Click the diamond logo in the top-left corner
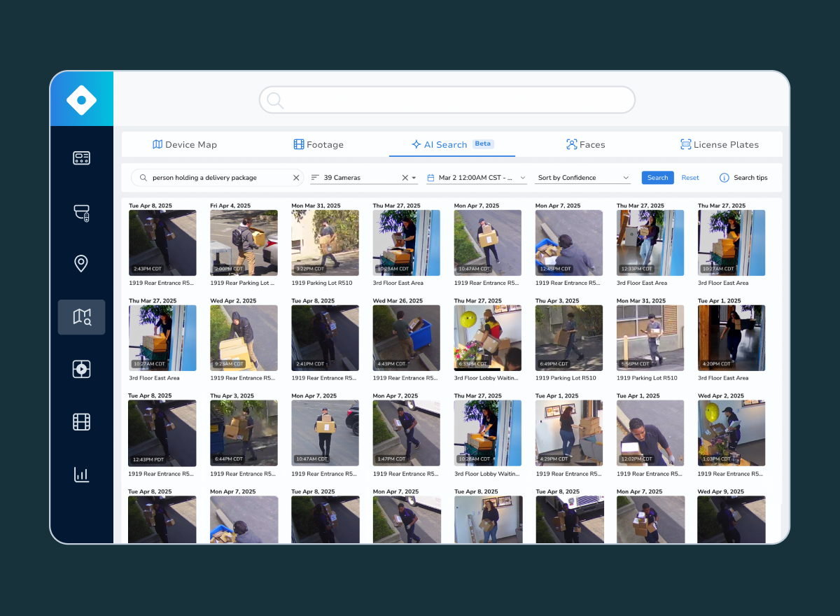The height and width of the screenshot is (616, 840). click(x=81, y=100)
